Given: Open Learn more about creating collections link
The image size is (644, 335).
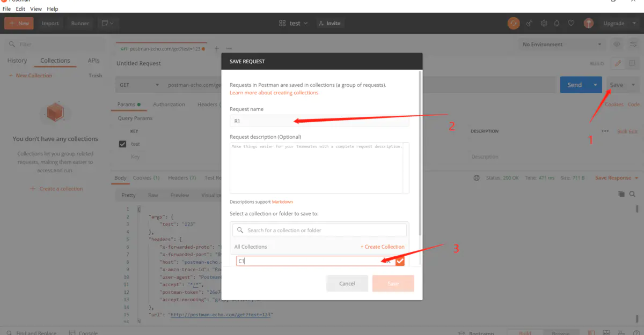Looking at the screenshot, I should 274,93.
